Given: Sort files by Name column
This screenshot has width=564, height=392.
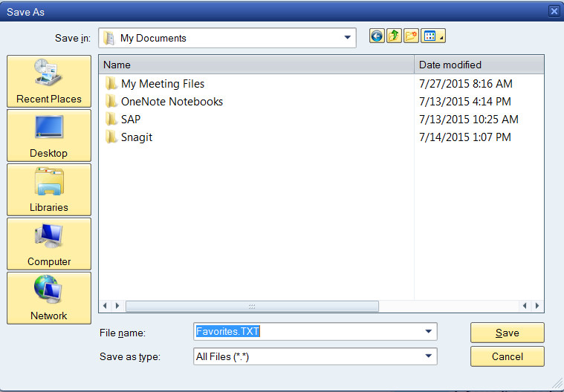Looking at the screenshot, I should click(x=256, y=65).
